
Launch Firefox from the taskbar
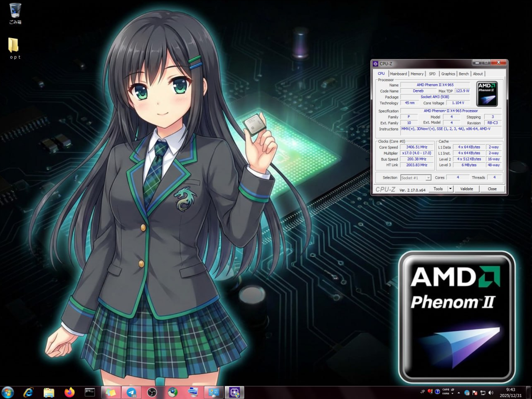[x=69, y=392]
